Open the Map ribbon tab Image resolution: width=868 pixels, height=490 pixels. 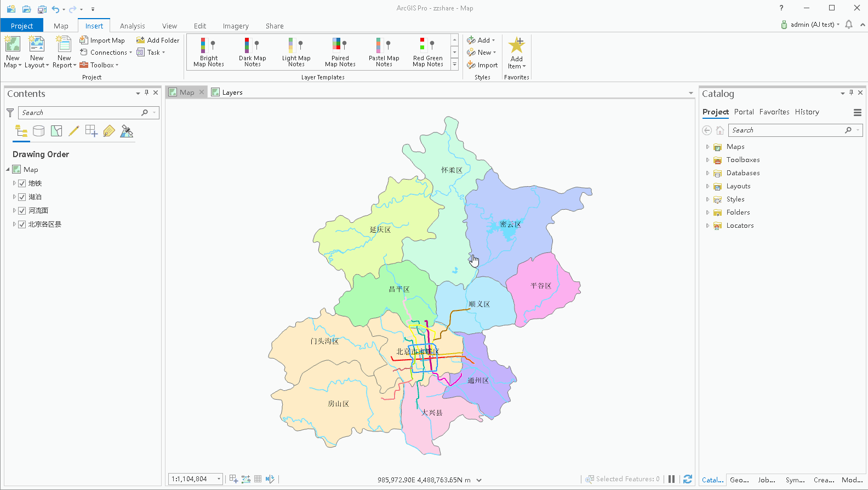(x=61, y=26)
